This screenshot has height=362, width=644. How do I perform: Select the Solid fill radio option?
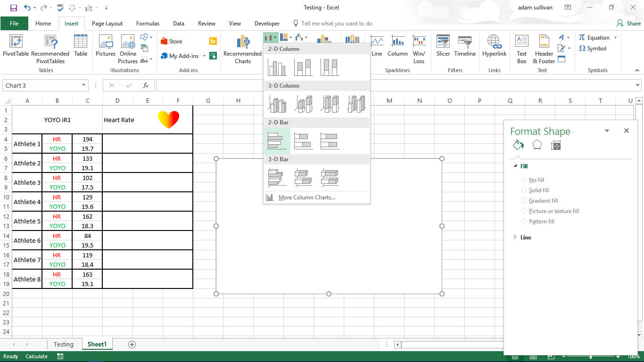(524, 190)
